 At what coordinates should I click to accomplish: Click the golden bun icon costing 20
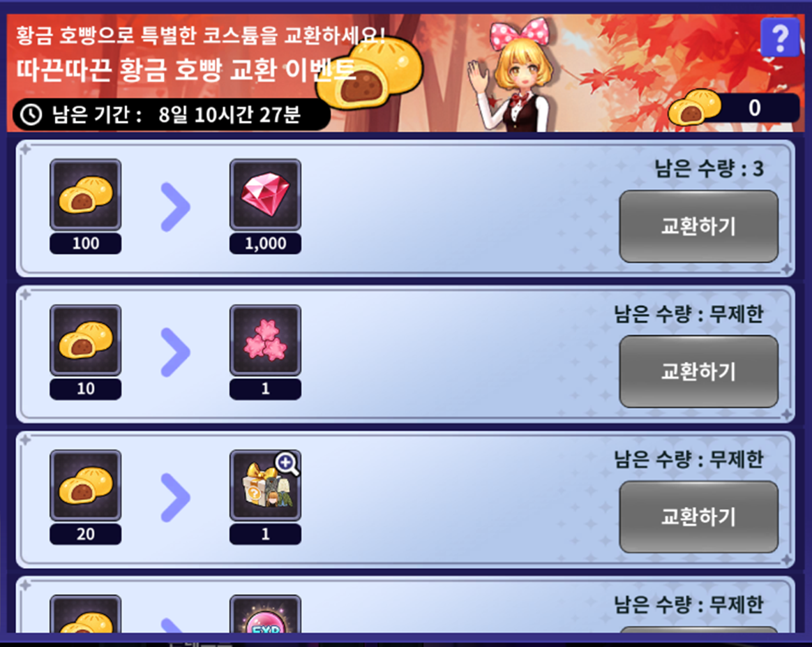tap(85, 485)
